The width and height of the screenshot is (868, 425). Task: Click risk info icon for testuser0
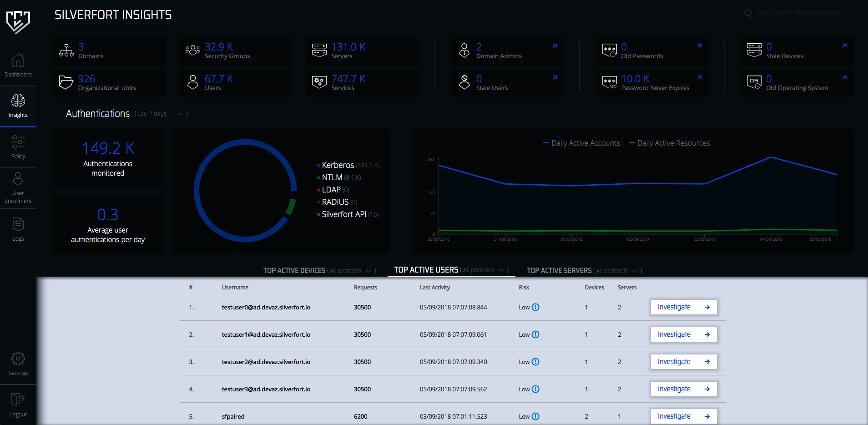[x=535, y=307]
